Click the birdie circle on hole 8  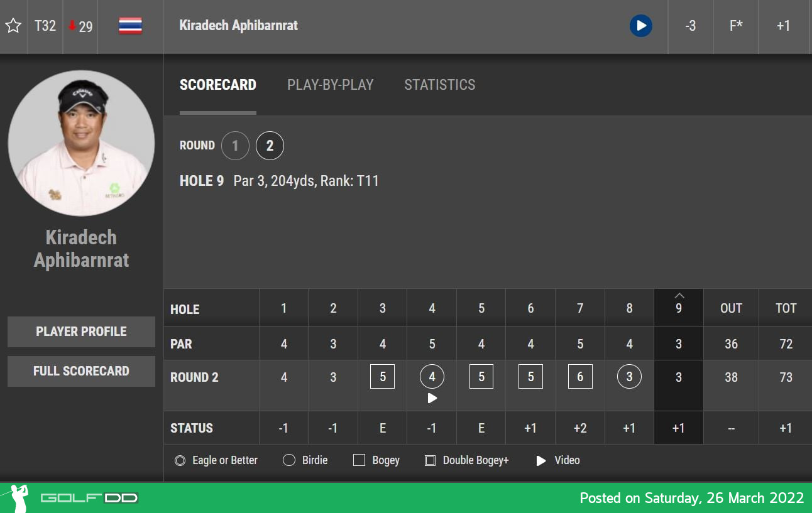point(629,377)
